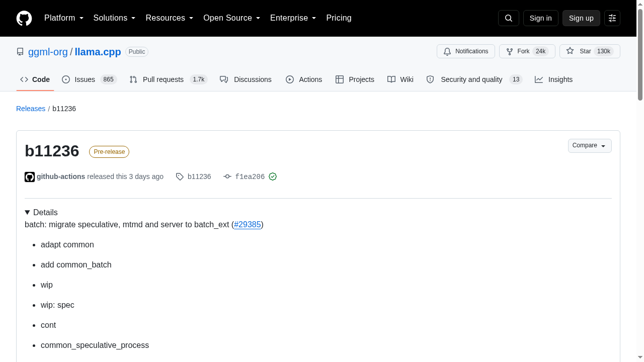Viewport: 644px width, 362px height.
Task: Open pull request #29385 link
Action: (x=248, y=225)
